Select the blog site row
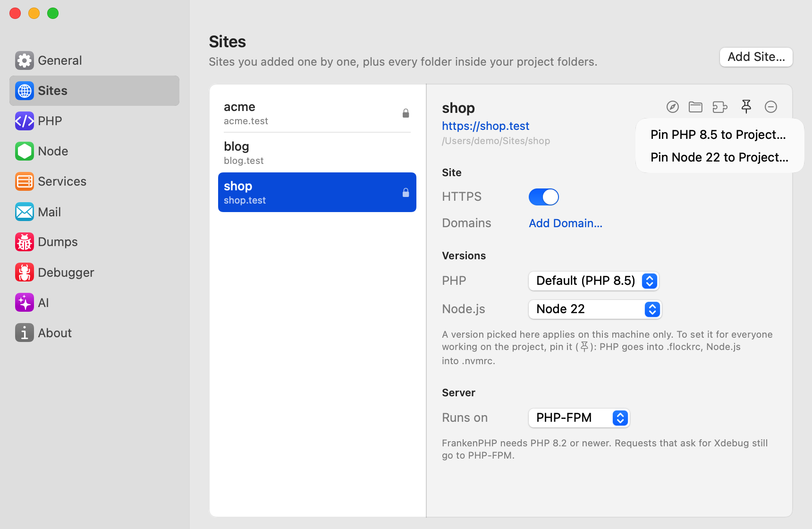Image resolution: width=812 pixels, height=529 pixels. coord(317,153)
